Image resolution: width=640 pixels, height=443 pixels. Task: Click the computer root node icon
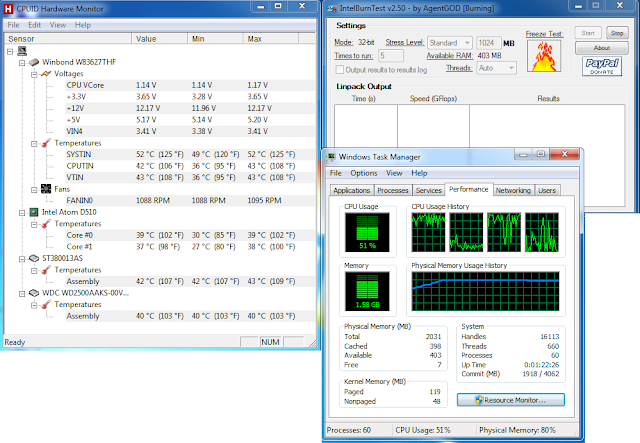[22, 51]
